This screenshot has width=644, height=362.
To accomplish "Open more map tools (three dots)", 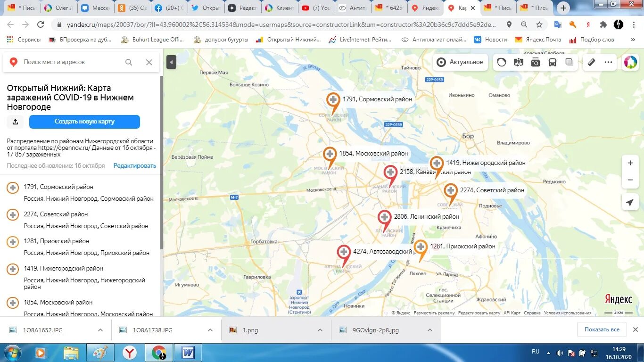I will [x=608, y=62].
